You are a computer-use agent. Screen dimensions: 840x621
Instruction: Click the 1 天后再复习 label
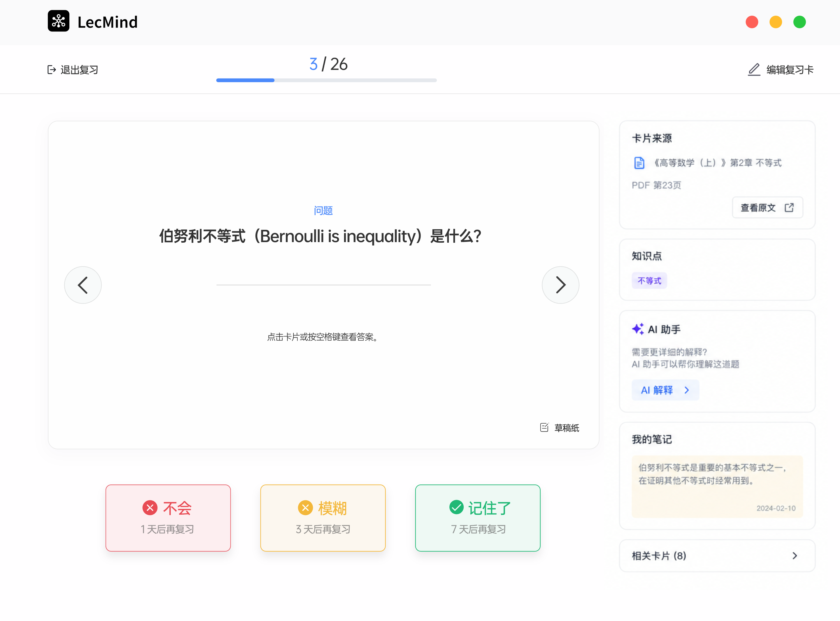[x=168, y=529]
